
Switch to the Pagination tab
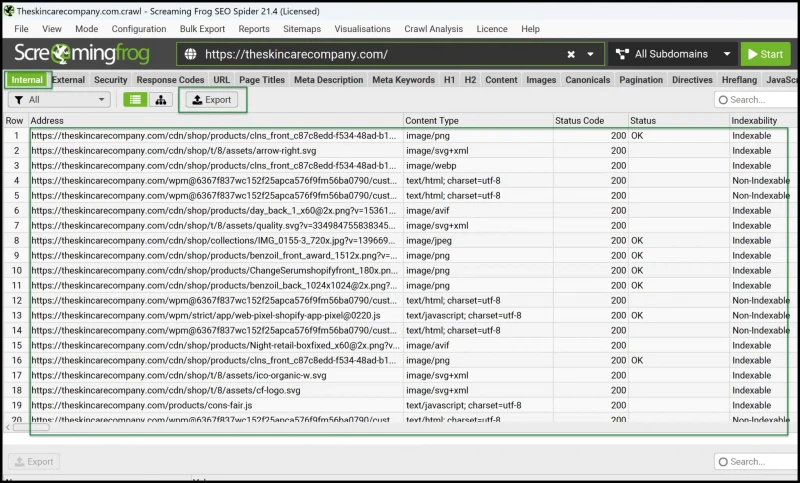point(641,80)
